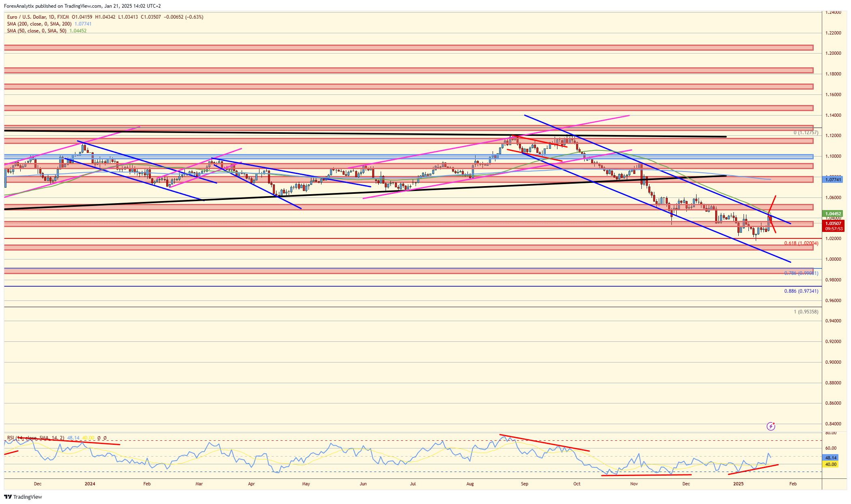The image size is (851, 504).
Task: Click the Jun label on time axis
Action: [363, 484]
